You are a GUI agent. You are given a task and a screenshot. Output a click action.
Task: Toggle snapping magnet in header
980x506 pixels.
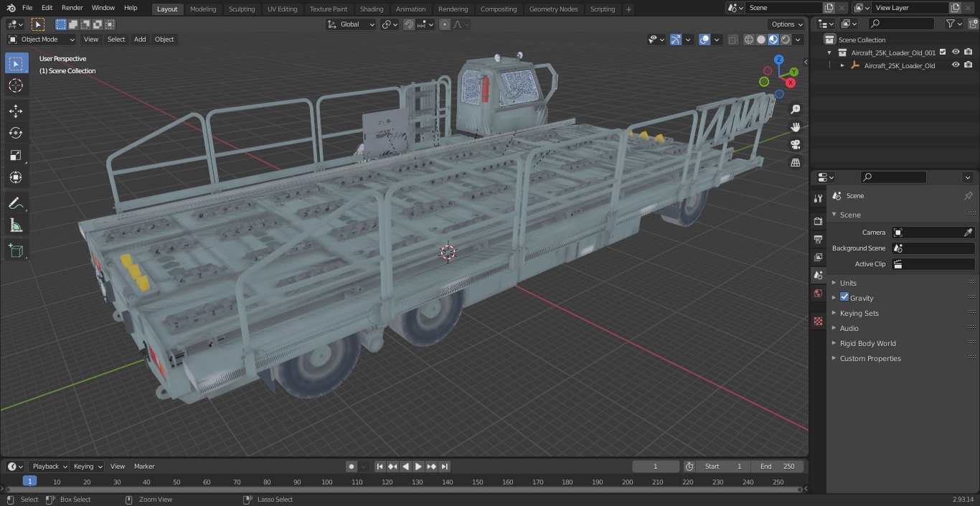pos(409,24)
